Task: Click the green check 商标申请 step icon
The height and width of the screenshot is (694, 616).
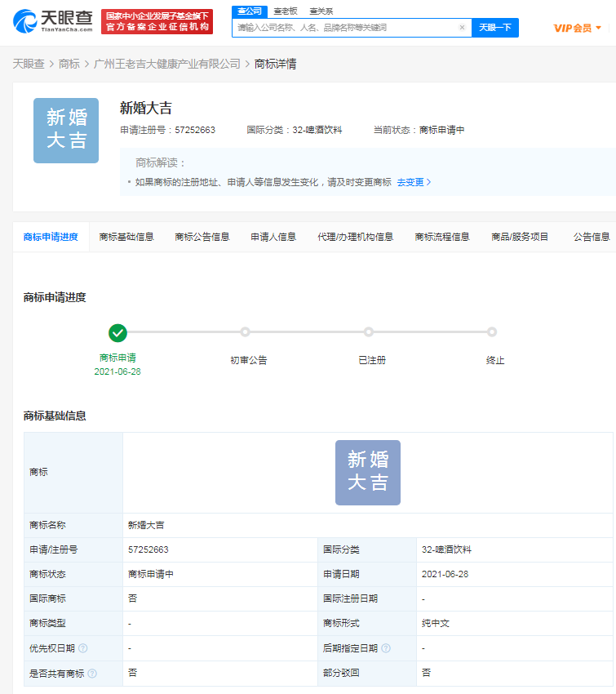Action: 117,333
